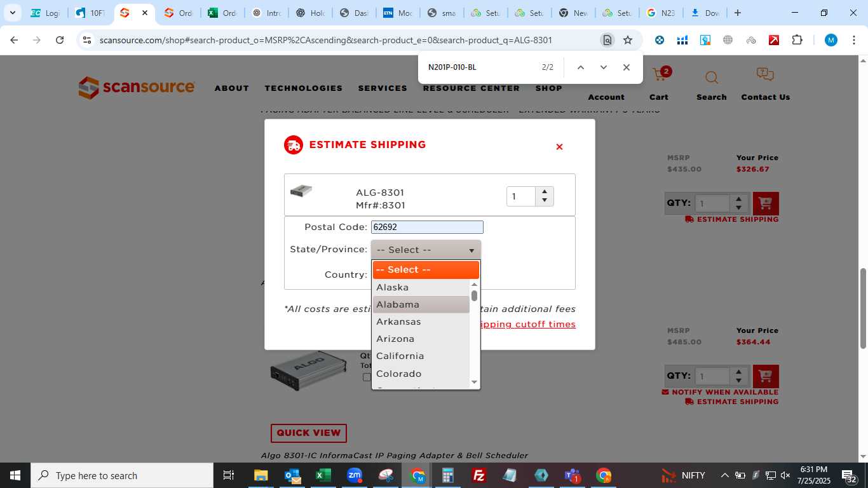Open the shipping cutoff times link
Viewport: 868px width, 488px height.
pyautogui.click(x=528, y=324)
